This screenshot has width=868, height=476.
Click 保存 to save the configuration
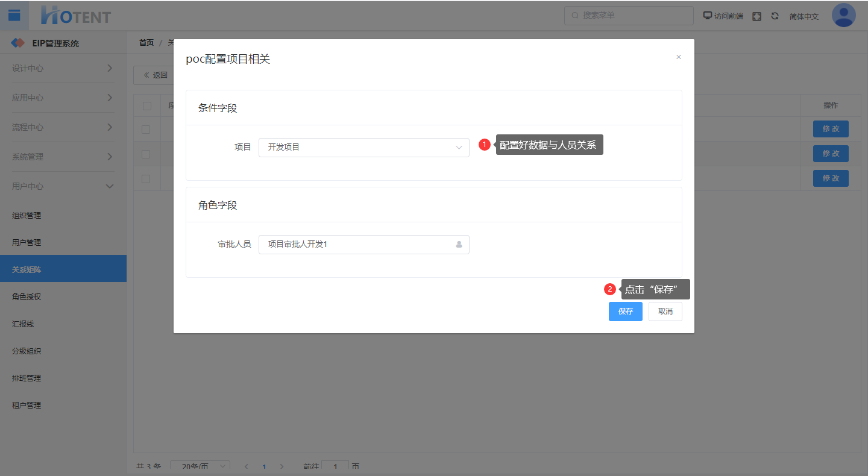[626, 312]
